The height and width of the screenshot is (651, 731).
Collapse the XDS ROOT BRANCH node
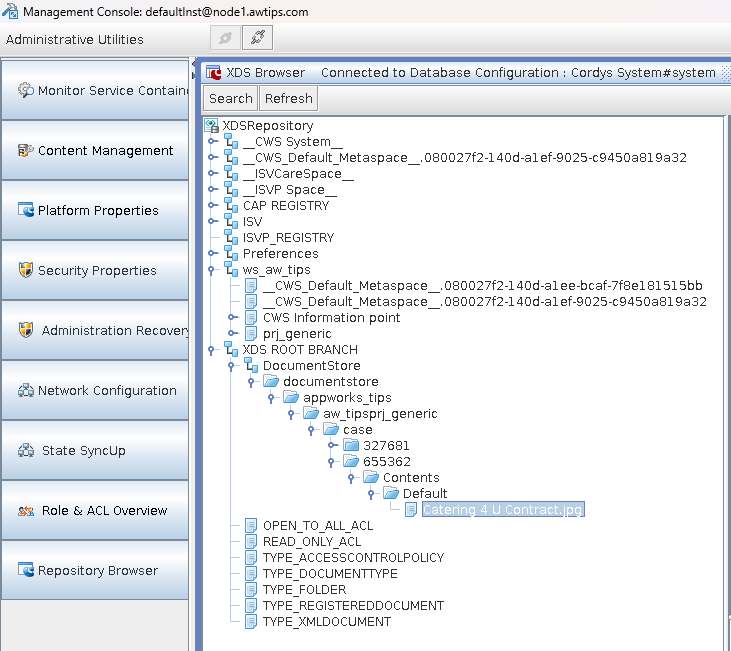[212, 350]
